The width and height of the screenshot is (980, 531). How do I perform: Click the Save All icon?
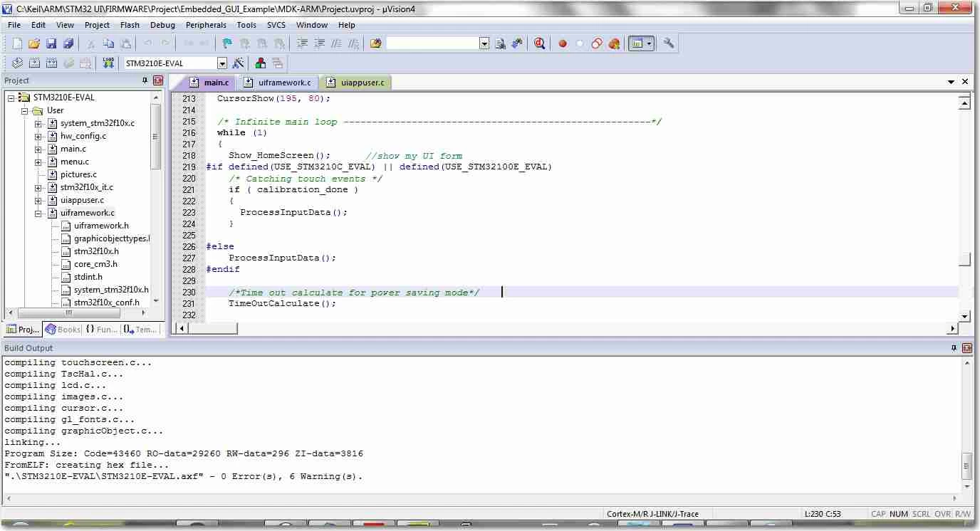(x=68, y=43)
